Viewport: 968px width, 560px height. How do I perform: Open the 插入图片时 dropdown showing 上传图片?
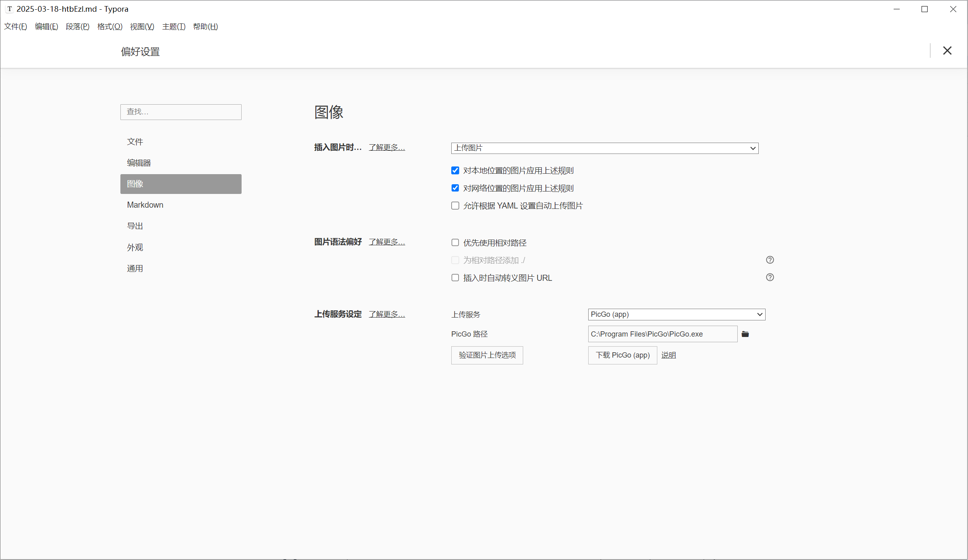pyautogui.click(x=605, y=148)
